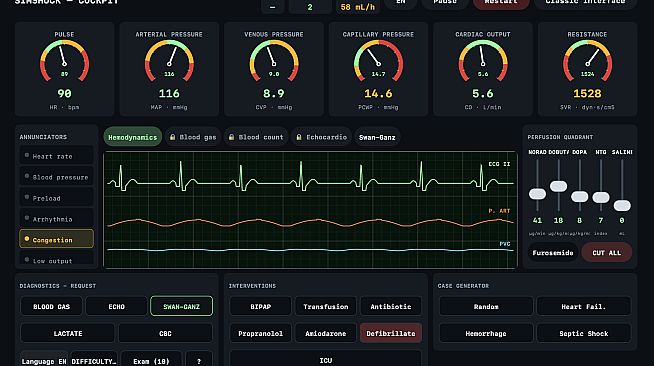Screen dimensions: 654x366
Task: Click the Heart rate annunciator indicator dot
Action: [27, 155]
